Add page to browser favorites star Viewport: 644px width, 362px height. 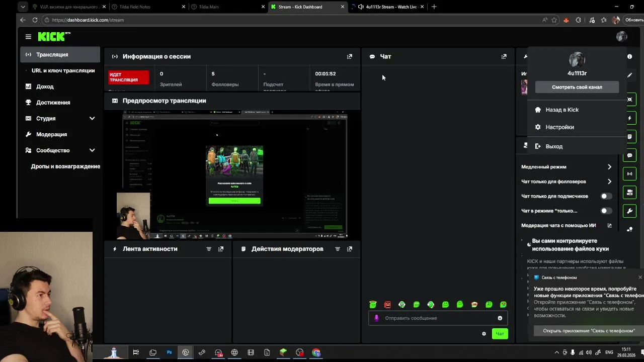(554, 20)
